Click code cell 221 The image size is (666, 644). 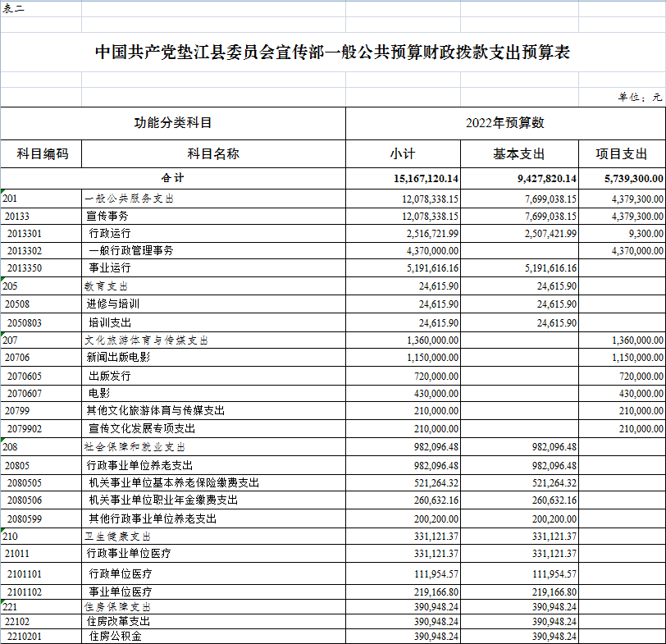(41, 606)
